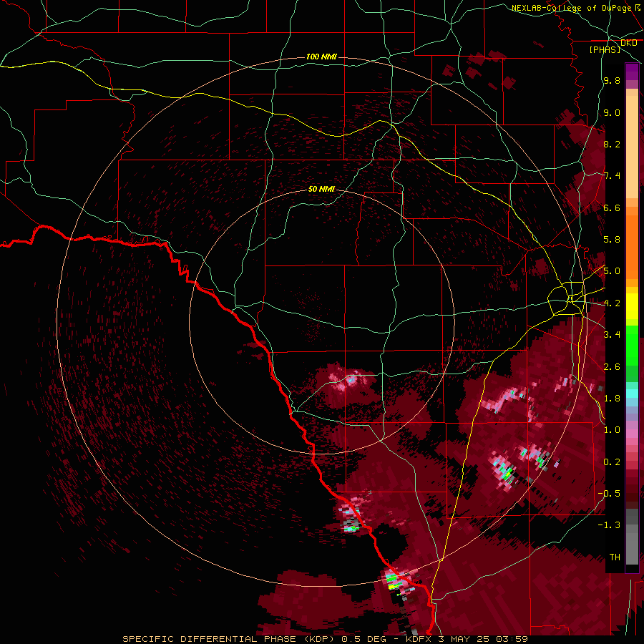Select the -0.5 scale value
Image resolution: width=644 pixels, height=644 pixels.
[x=610, y=493]
